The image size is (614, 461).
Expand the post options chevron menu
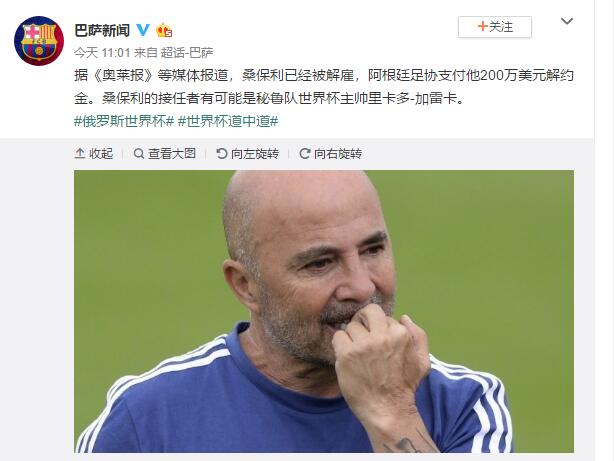coord(567,21)
